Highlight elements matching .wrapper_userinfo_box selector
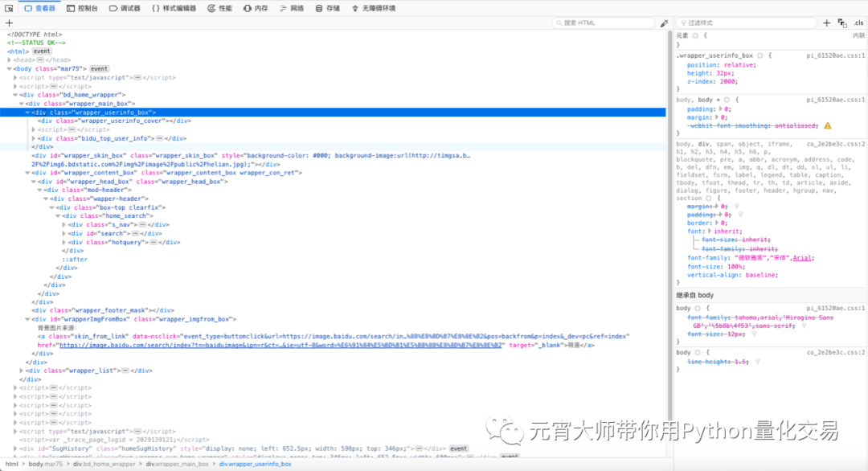The height and width of the screenshot is (471, 868). [x=760, y=56]
